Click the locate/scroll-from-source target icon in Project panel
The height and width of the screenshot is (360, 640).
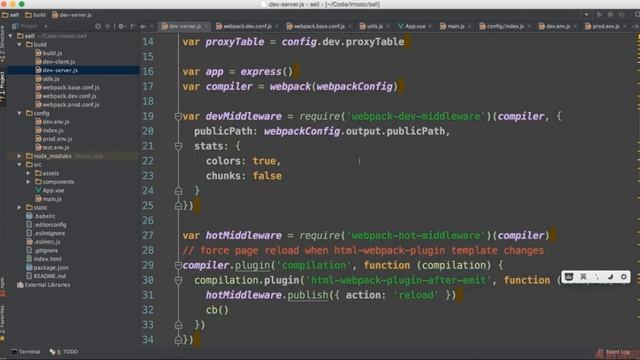98,26
